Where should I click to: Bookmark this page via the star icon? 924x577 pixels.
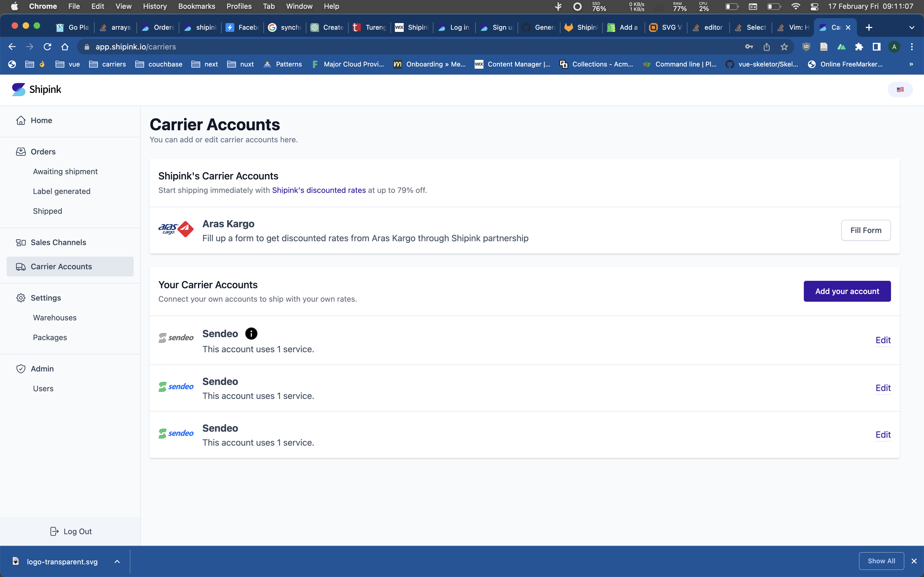[784, 46]
